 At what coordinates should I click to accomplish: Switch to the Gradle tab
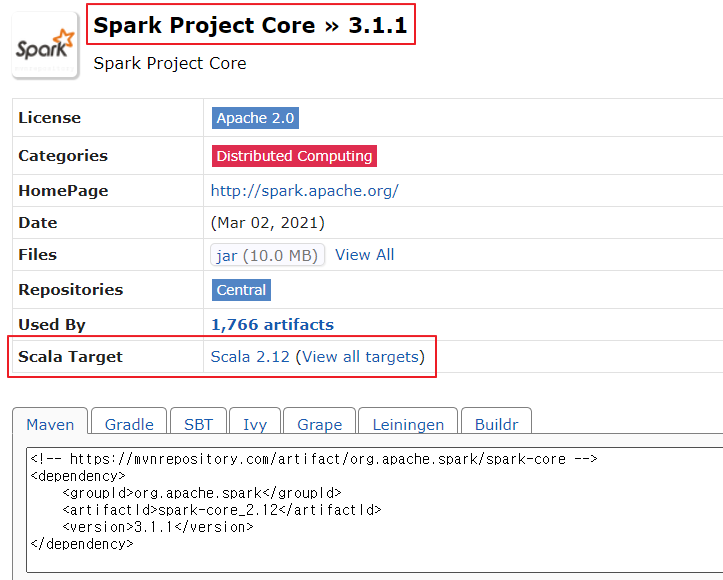tap(129, 422)
